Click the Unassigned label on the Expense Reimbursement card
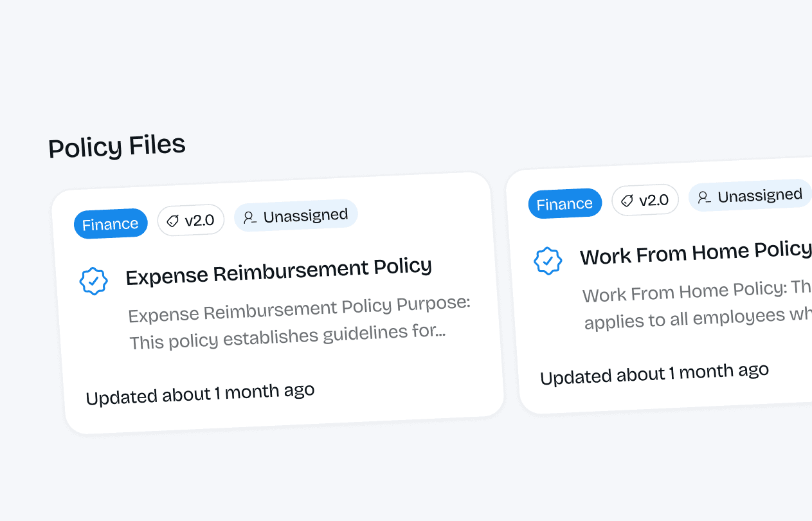This screenshot has height=521, width=812. click(305, 215)
